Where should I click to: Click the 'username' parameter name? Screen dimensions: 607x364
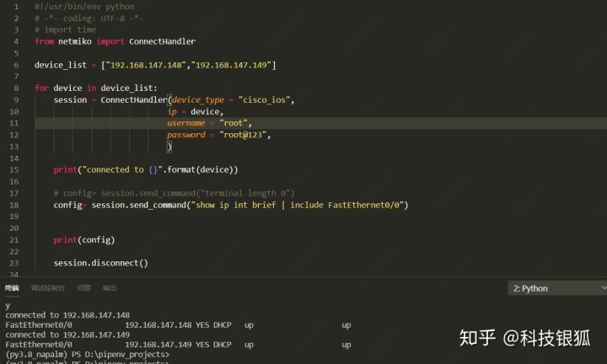185,123
